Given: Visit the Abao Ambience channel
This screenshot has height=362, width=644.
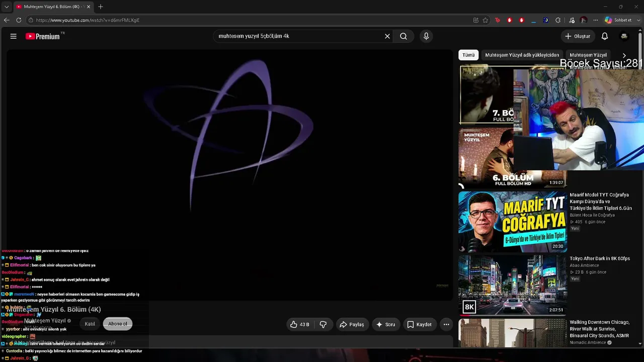Looking at the screenshot, I should [584, 265].
